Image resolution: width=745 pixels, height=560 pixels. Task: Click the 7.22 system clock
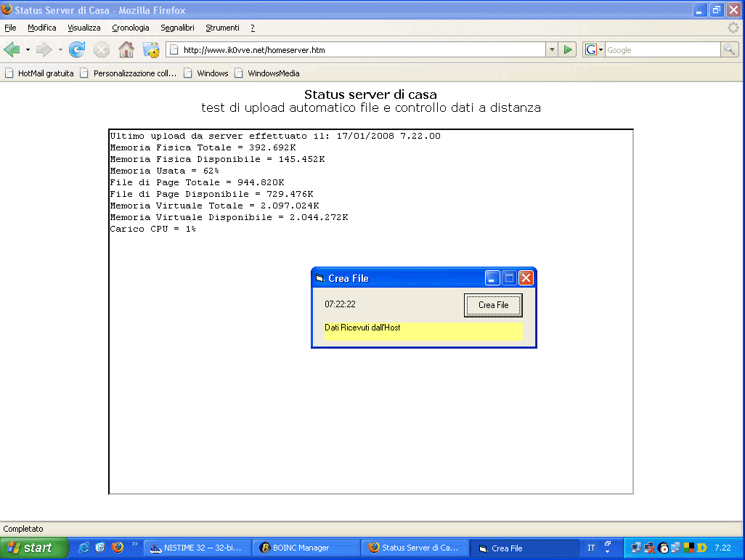point(722,548)
